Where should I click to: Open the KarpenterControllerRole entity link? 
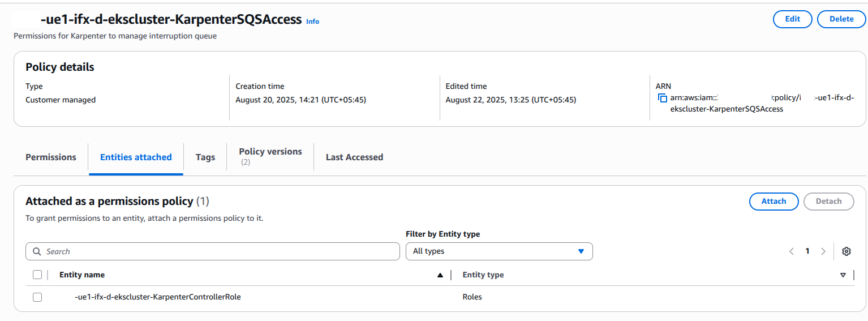point(157,297)
